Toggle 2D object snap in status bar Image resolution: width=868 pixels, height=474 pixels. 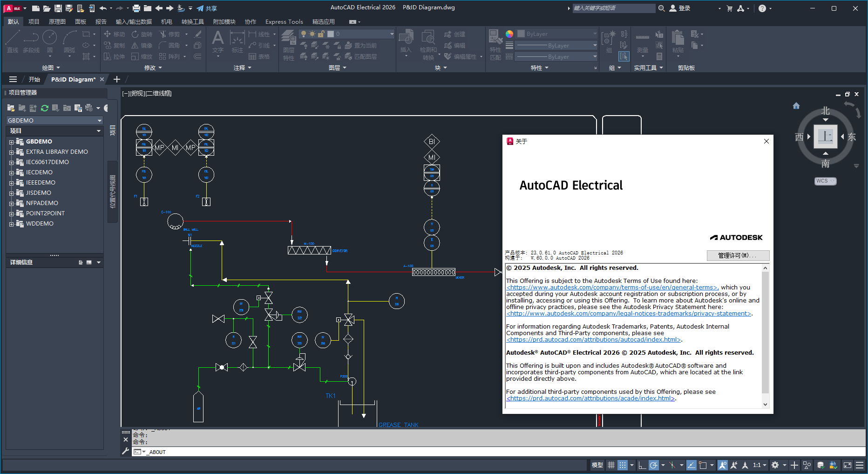tap(703, 465)
